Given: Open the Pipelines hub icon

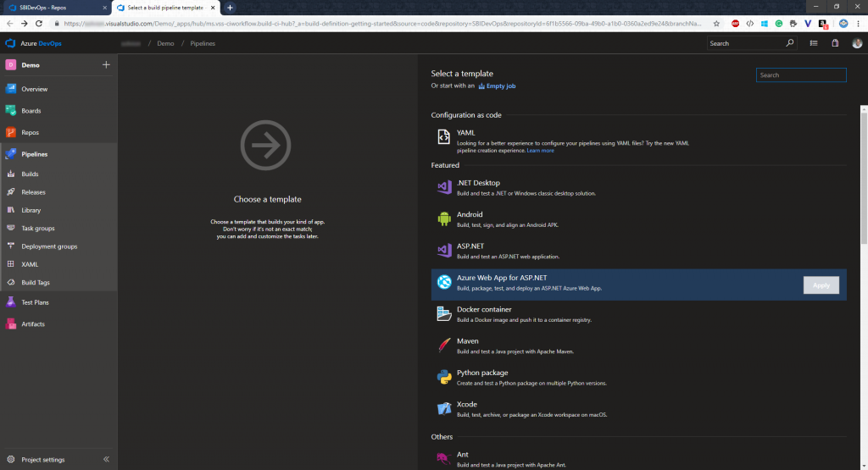Looking at the screenshot, I should pyautogui.click(x=10, y=154).
